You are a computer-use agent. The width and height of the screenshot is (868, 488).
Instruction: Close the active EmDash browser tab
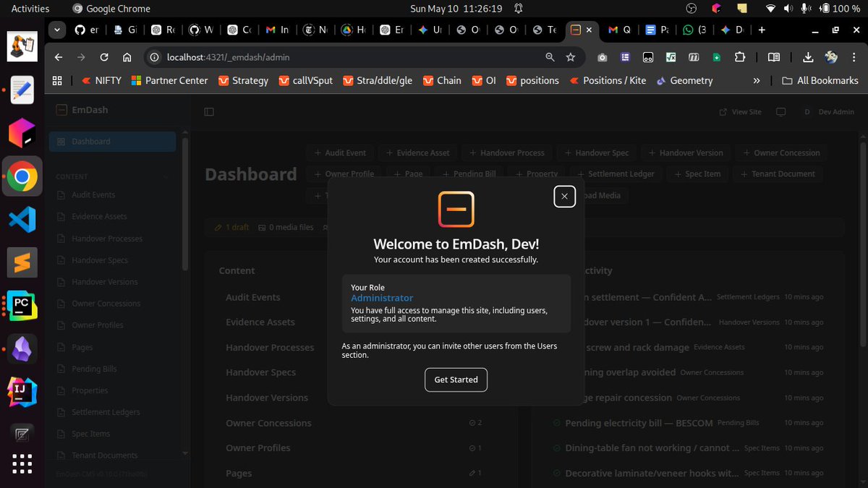pos(589,30)
